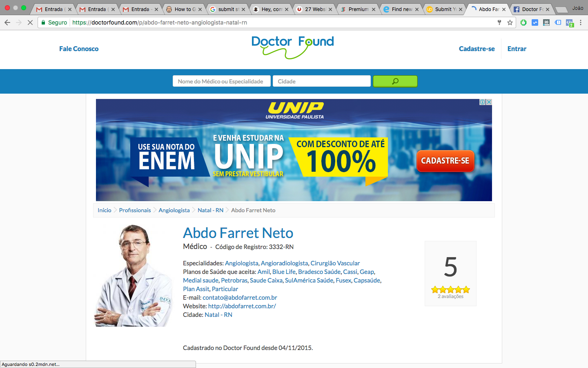The width and height of the screenshot is (588, 368).
Task: Email contato@abdofarret.com.br
Action: pos(240,298)
